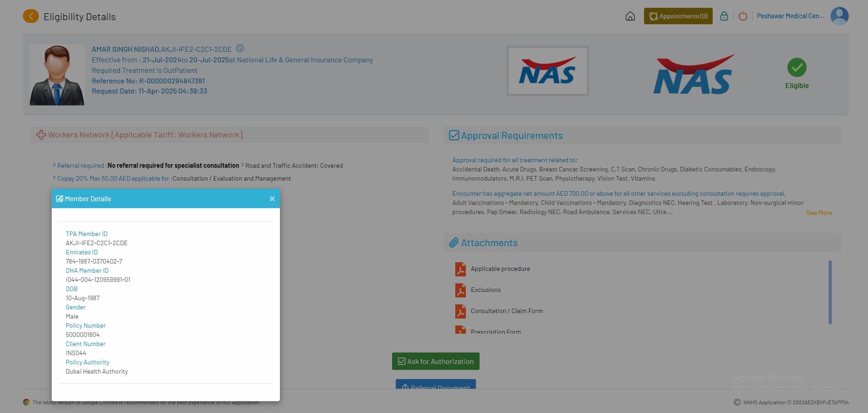This screenshot has height=413, width=868.
Task: Click the Workers Network cross icon
Action: pos(41,135)
